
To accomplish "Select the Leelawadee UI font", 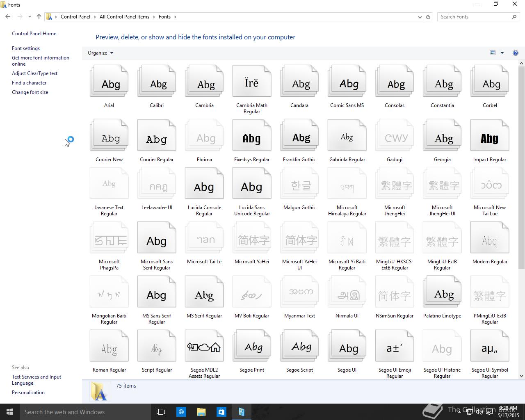I will tap(157, 183).
